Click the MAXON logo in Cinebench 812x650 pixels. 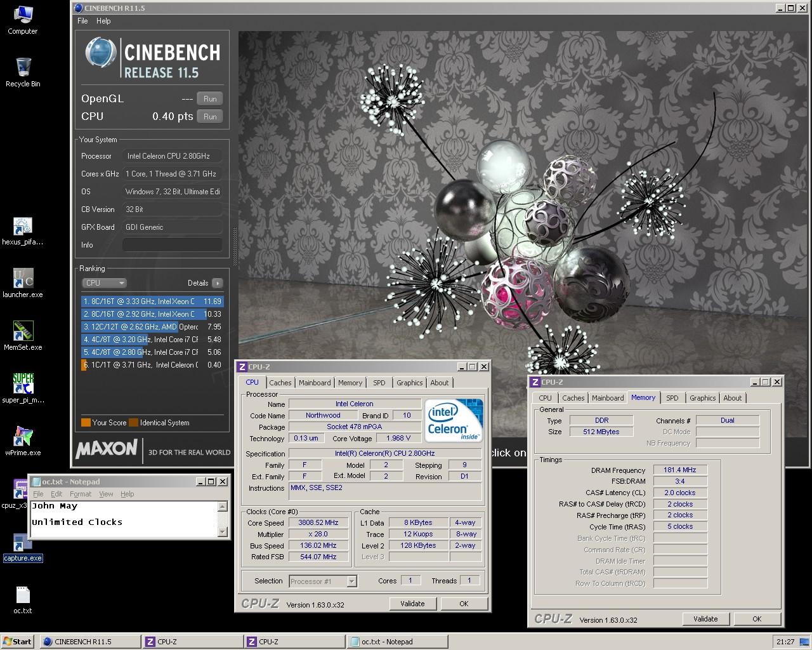[107, 449]
